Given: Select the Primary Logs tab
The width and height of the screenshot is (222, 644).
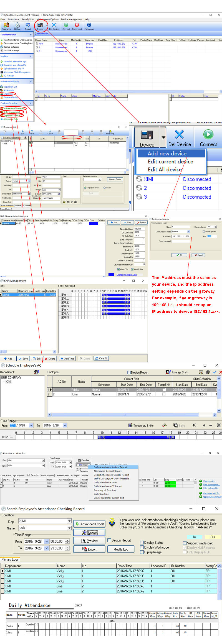Looking at the screenshot, I should tap(10, 559).
